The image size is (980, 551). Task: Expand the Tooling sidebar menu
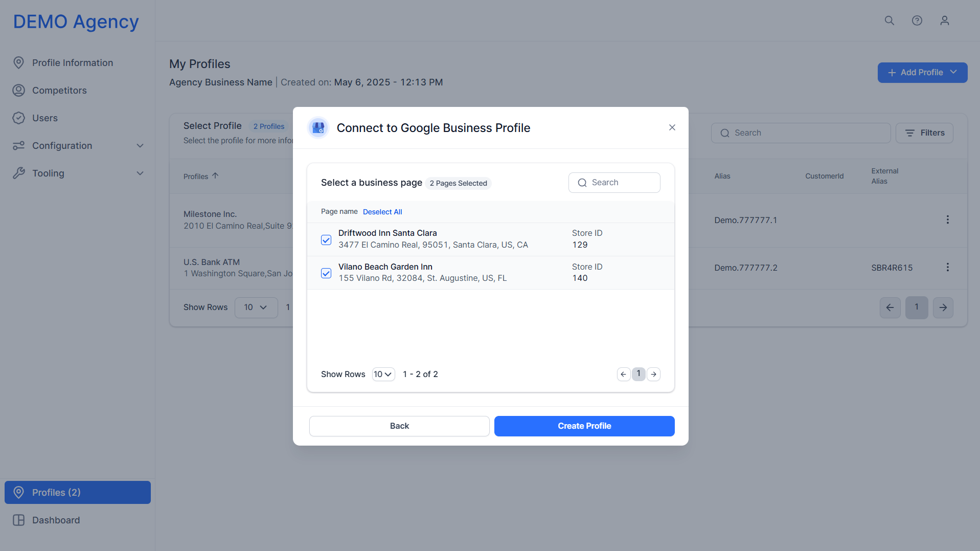point(78,173)
